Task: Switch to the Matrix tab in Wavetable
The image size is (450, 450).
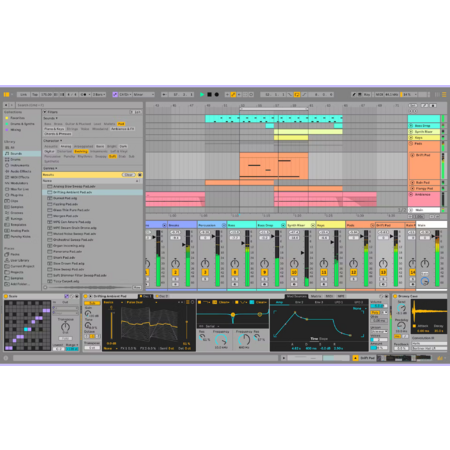Action: click(316, 296)
